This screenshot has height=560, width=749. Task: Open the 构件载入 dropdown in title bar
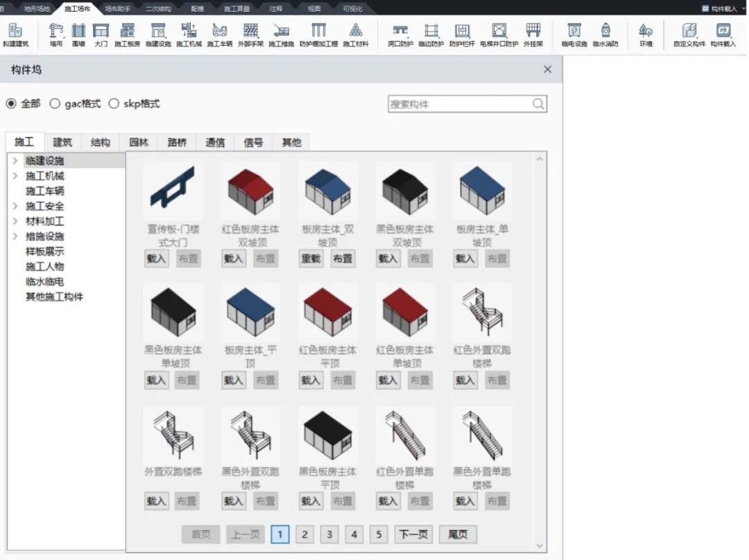tap(743, 8)
